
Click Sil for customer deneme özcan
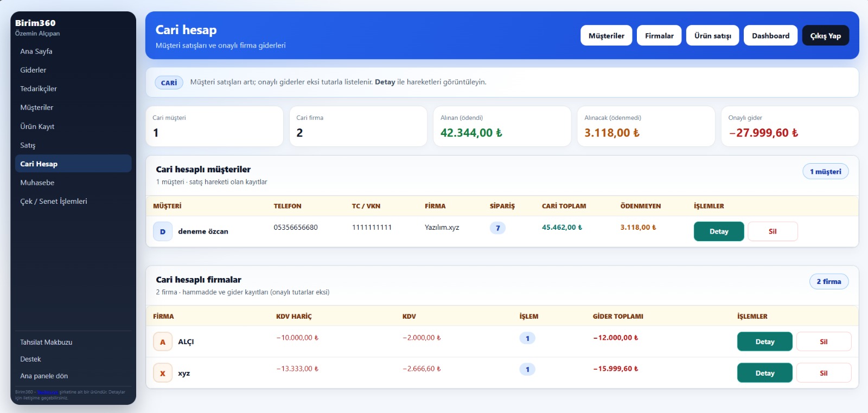[773, 231]
